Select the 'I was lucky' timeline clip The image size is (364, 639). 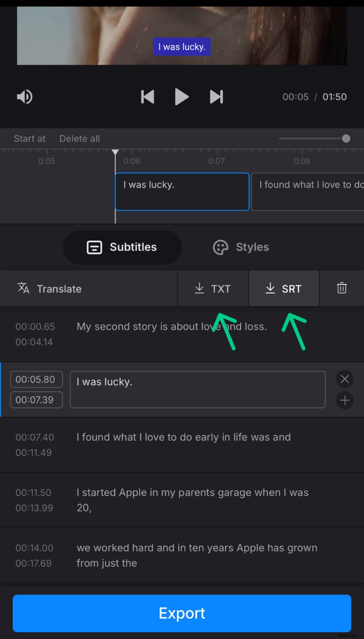tap(182, 191)
